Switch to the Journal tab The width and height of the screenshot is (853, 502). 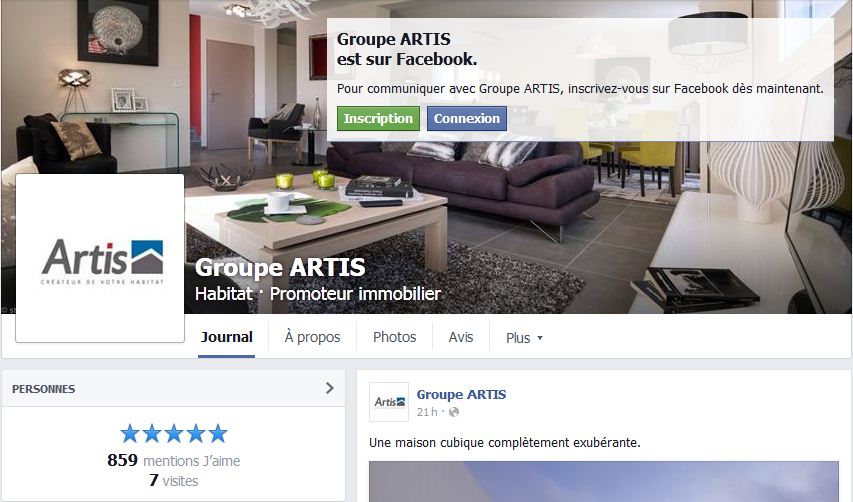point(226,337)
